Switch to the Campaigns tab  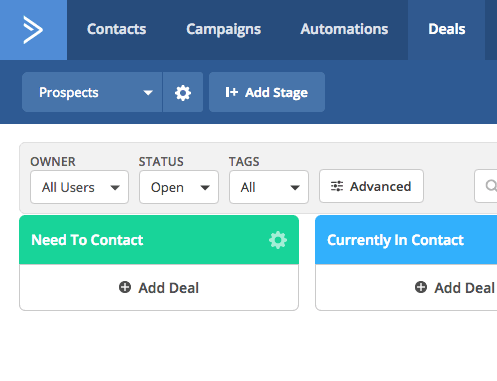click(224, 29)
